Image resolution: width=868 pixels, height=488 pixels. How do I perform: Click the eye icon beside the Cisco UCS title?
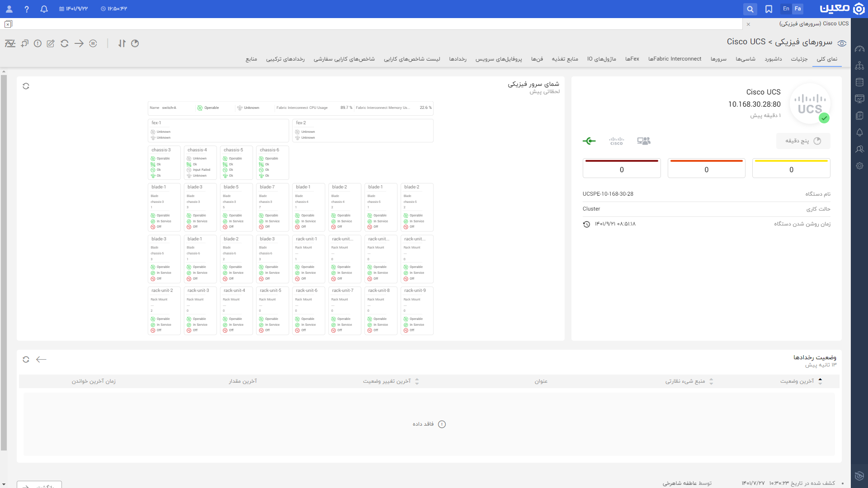pyautogui.click(x=842, y=43)
